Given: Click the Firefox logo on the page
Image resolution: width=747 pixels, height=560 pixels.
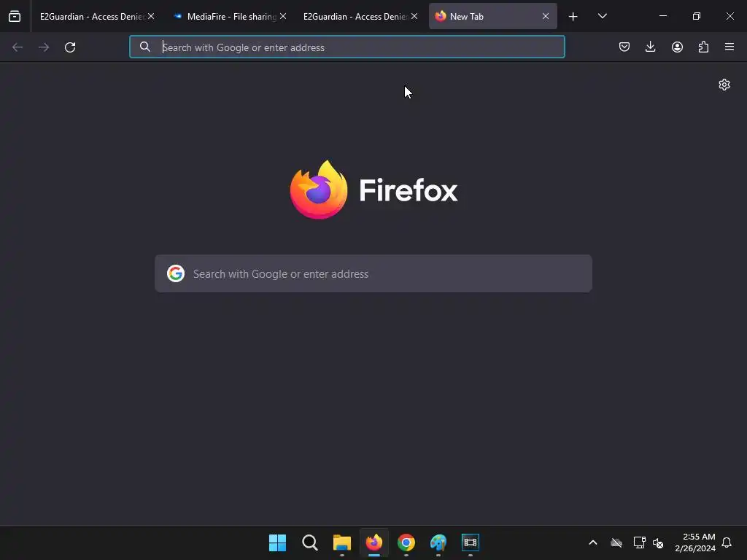Looking at the screenshot, I should pyautogui.click(x=319, y=190).
